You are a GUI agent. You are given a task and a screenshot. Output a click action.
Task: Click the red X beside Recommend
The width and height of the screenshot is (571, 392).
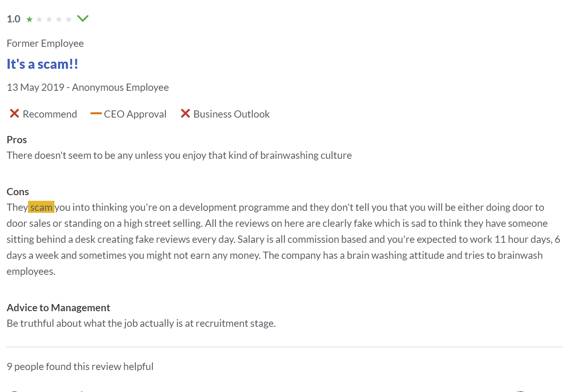click(x=14, y=114)
